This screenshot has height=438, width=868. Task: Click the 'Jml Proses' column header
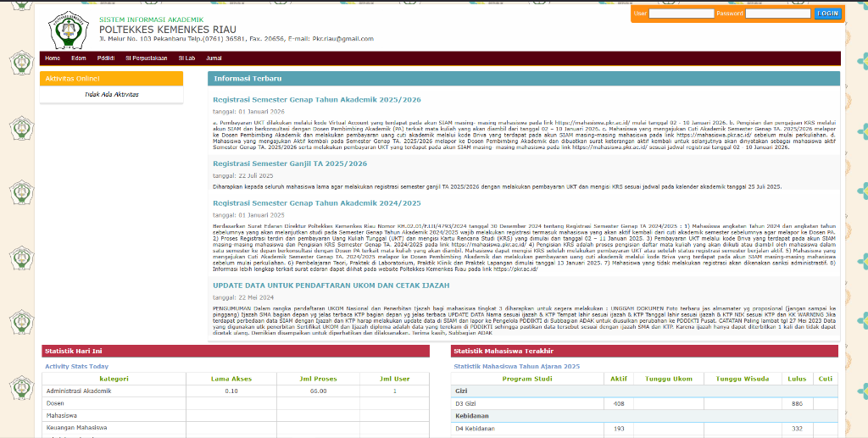(x=318, y=379)
